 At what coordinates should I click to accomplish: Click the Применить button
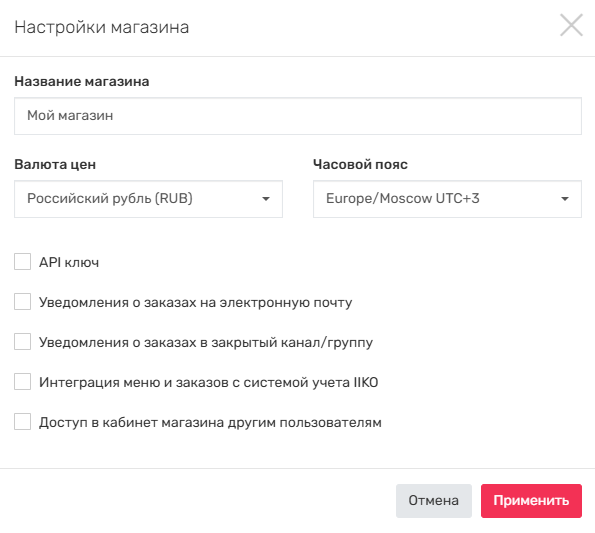[531, 501]
